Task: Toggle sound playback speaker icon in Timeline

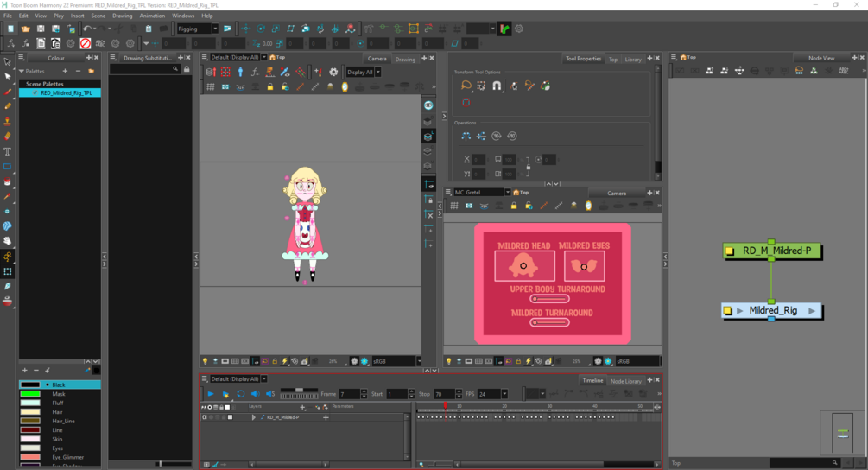Action: click(x=255, y=394)
